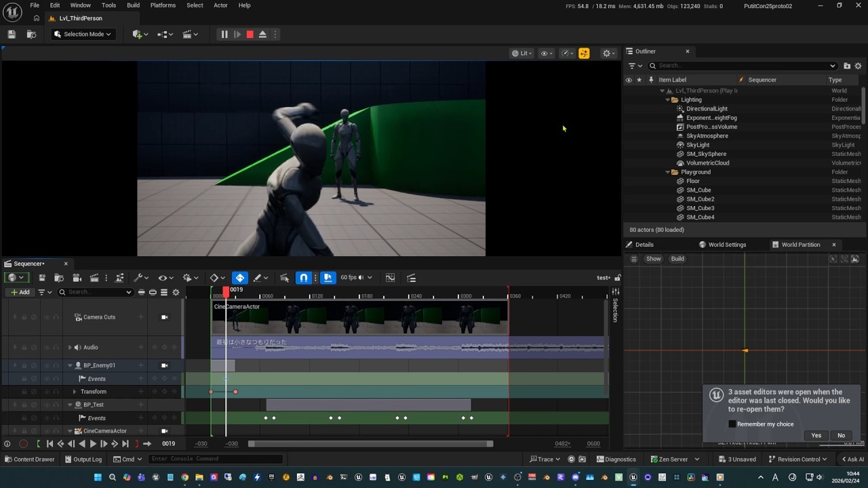The width and height of the screenshot is (868, 488).
Task: Open the Actor menu
Action: [220, 5]
